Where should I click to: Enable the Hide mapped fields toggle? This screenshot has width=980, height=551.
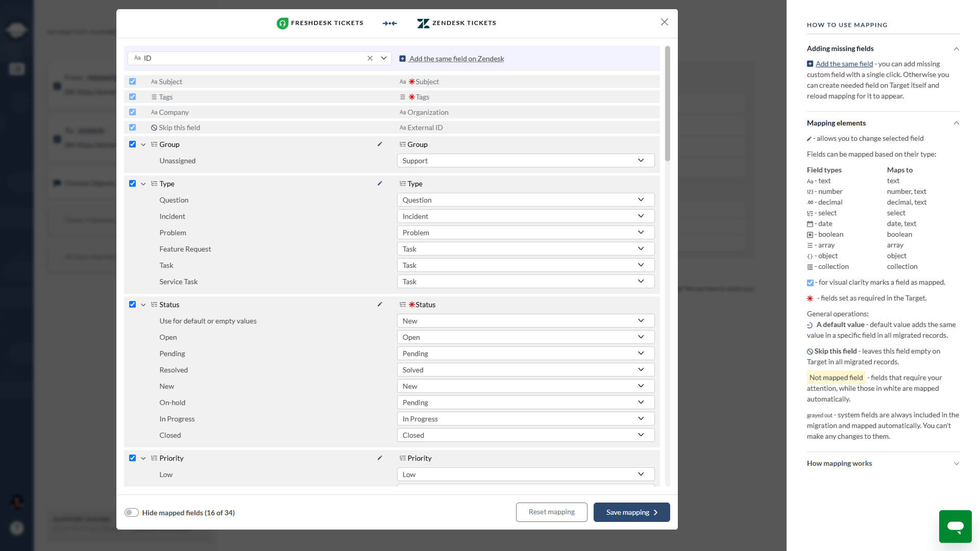coord(132,512)
